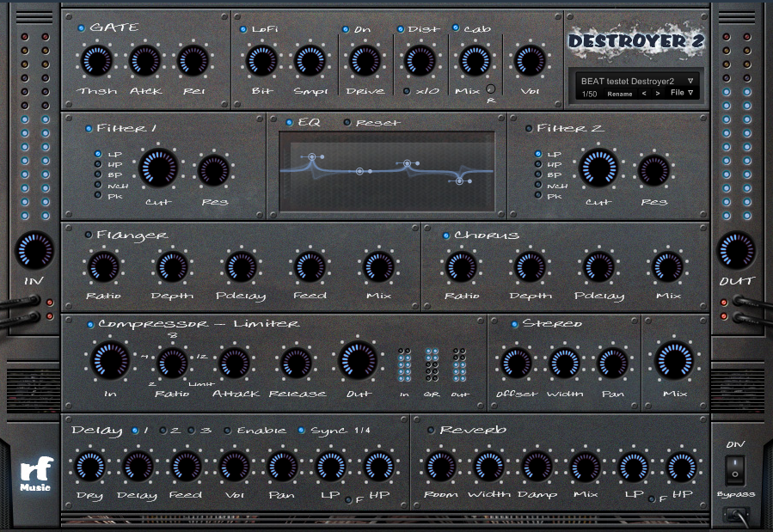Click the LoFi Bit knob
The image size is (773, 532).
[261, 61]
